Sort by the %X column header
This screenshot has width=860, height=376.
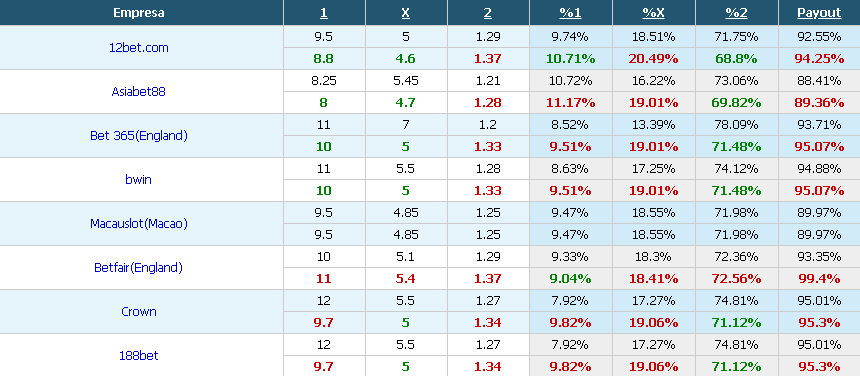(x=653, y=13)
